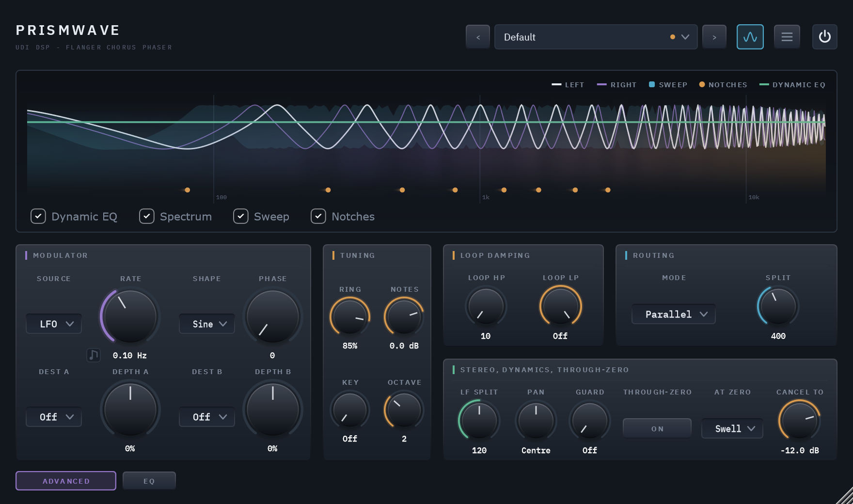The width and height of the screenshot is (853, 504).
Task: Click the Guard knob
Action: point(590,420)
